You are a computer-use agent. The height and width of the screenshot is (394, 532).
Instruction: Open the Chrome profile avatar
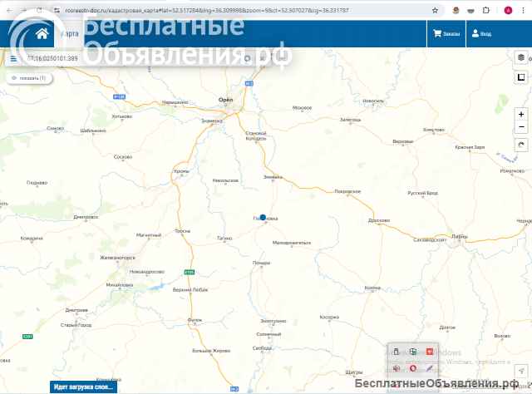508,11
